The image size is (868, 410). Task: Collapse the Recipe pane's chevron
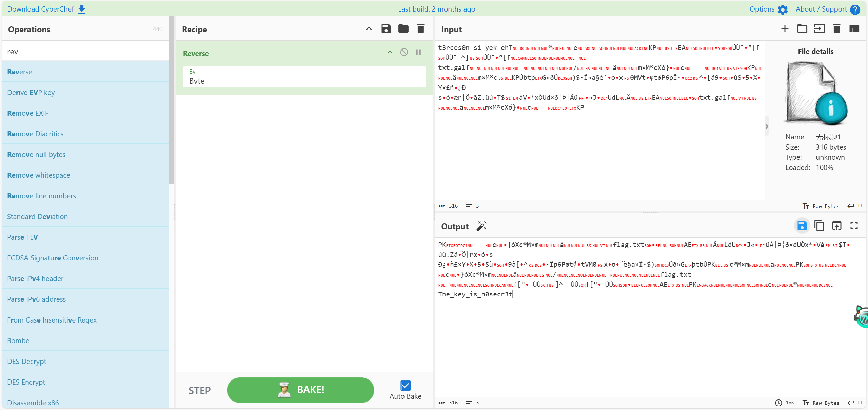(x=369, y=29)
